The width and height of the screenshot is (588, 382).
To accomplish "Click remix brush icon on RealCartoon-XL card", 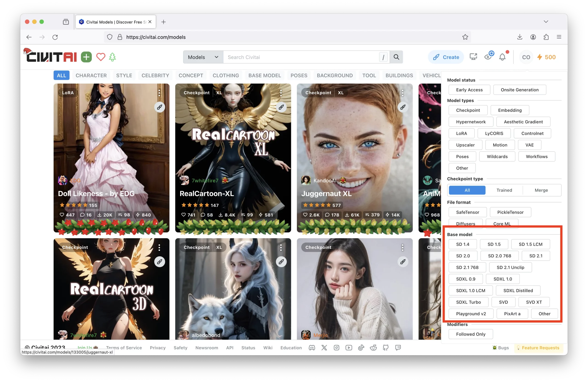I will [x=281, y=107].
